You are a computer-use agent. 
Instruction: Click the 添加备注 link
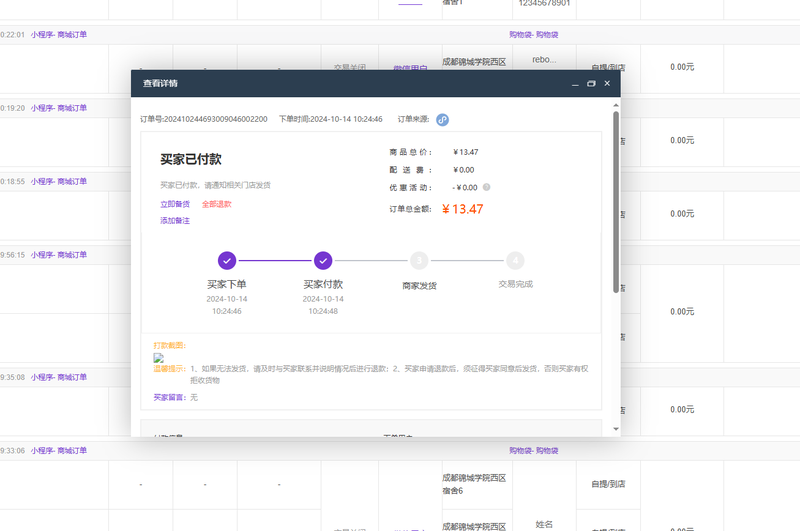pos(175,220)
